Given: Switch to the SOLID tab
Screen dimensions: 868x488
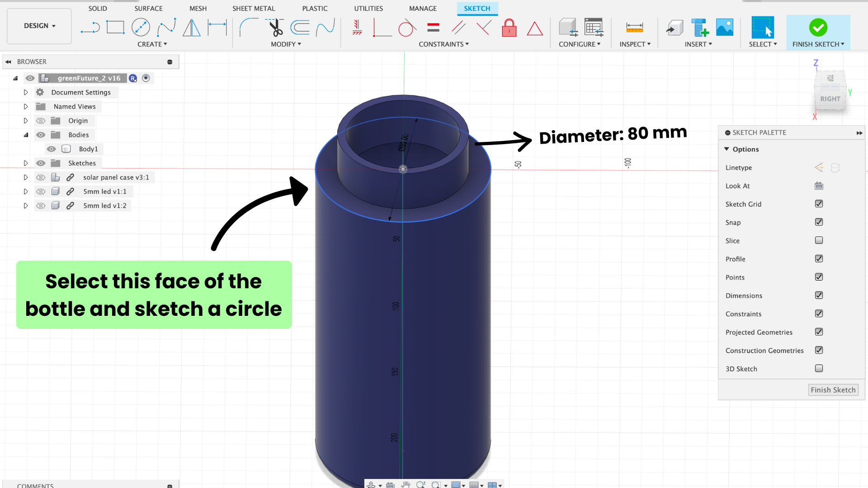Looking at the screenshot, I should pos(98,9).
